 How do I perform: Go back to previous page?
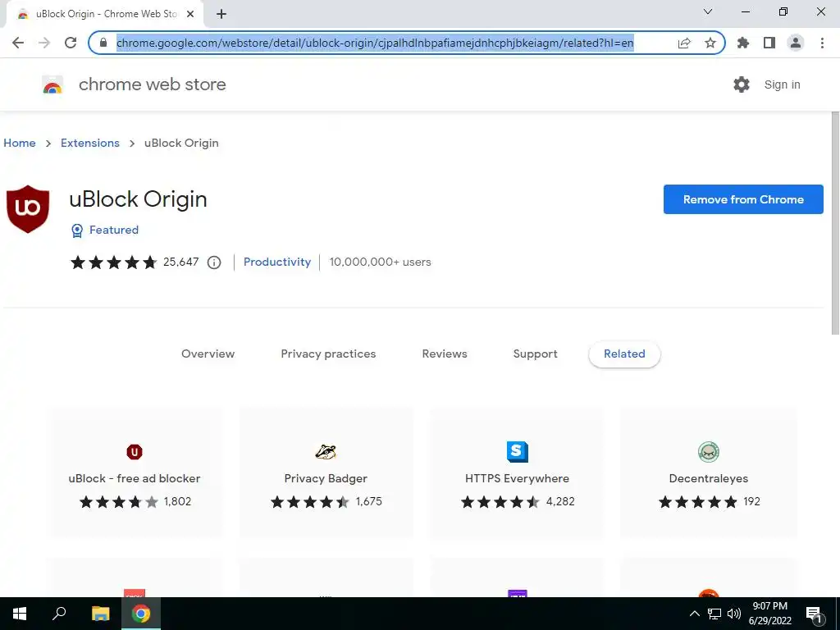coord(18,43)
